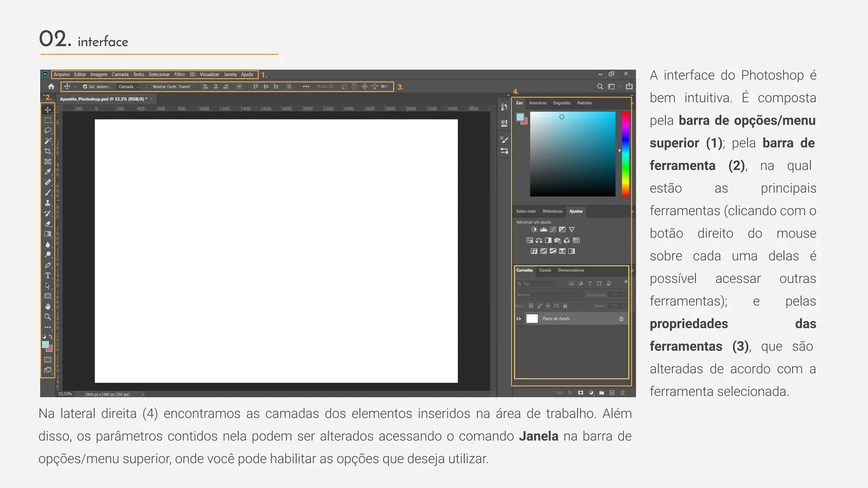Image resolution: width=868 pixels, height=488 pixels.
Task: Select the Eyedropper tool
Action: point(48,172)
